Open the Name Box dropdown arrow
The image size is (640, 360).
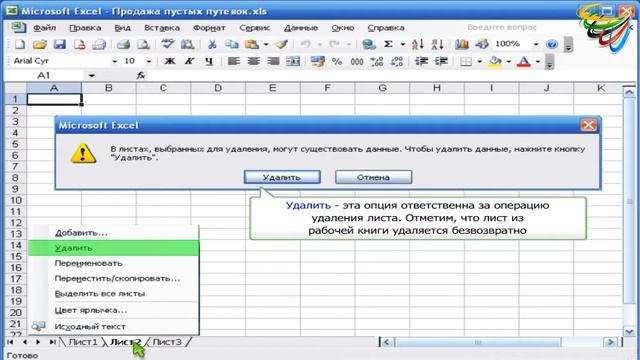pyautogui.click(x=91, y=76)
